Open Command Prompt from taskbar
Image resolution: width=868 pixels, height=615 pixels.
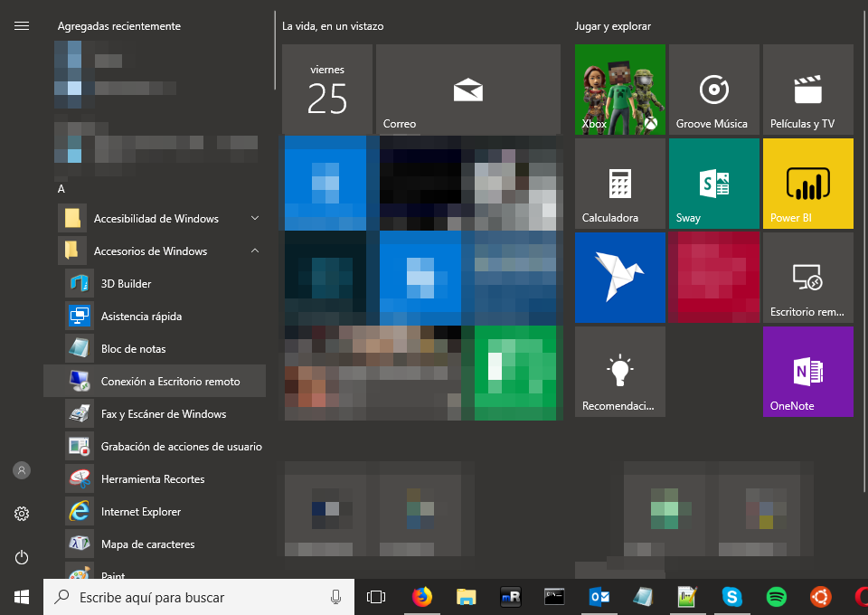[554, 597]
